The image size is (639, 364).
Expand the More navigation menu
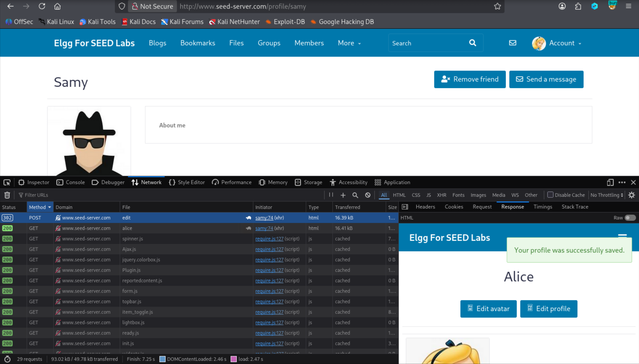click(349, 43)
